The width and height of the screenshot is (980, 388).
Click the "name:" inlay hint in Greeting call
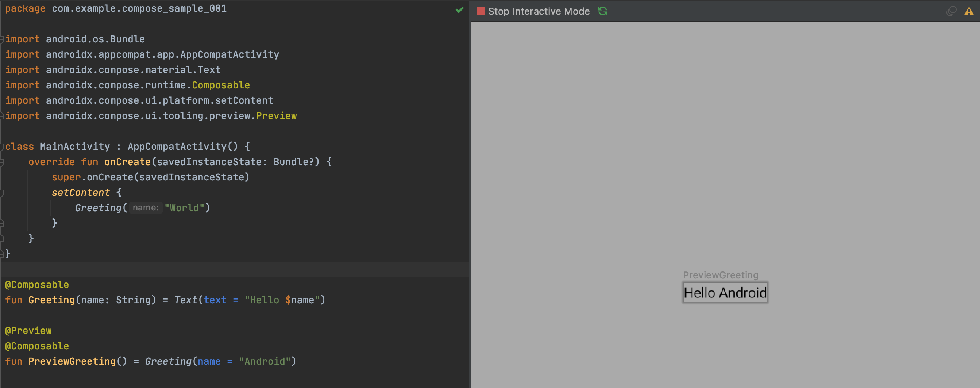[x=146, y=208]
